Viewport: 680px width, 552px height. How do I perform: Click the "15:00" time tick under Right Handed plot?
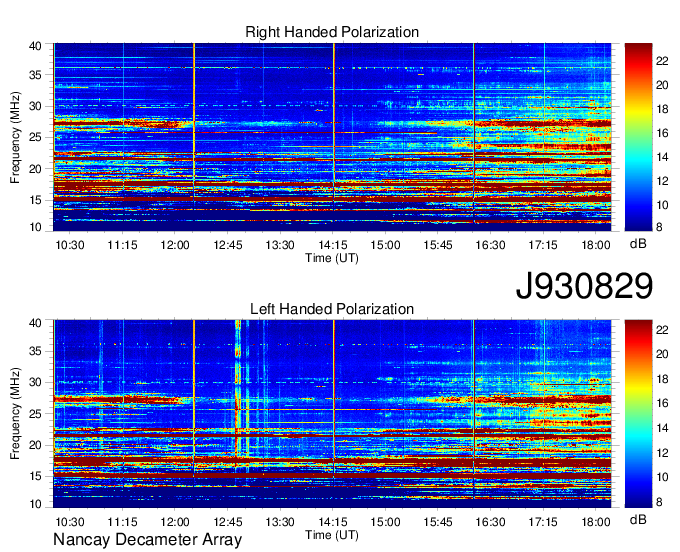385,245
